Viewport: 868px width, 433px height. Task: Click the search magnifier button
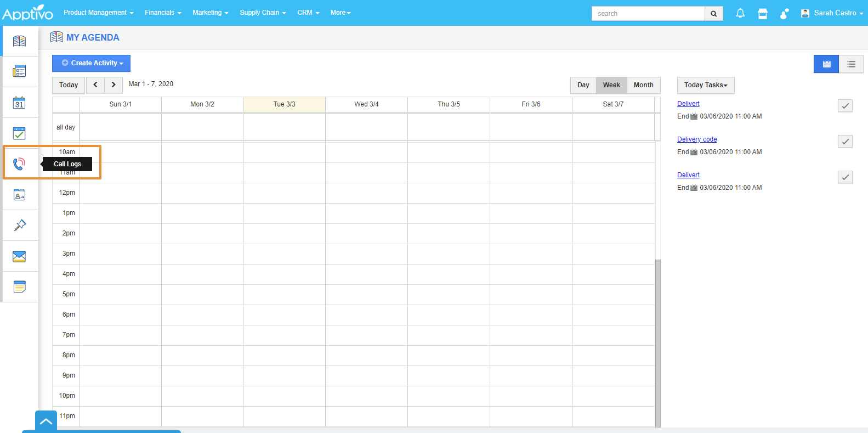tap(713, 14)
